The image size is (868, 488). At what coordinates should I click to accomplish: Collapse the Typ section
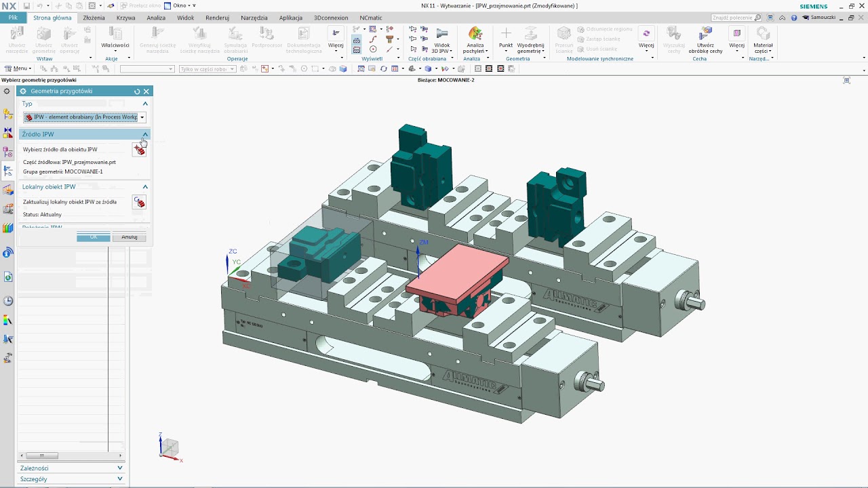tap(145, 104)
